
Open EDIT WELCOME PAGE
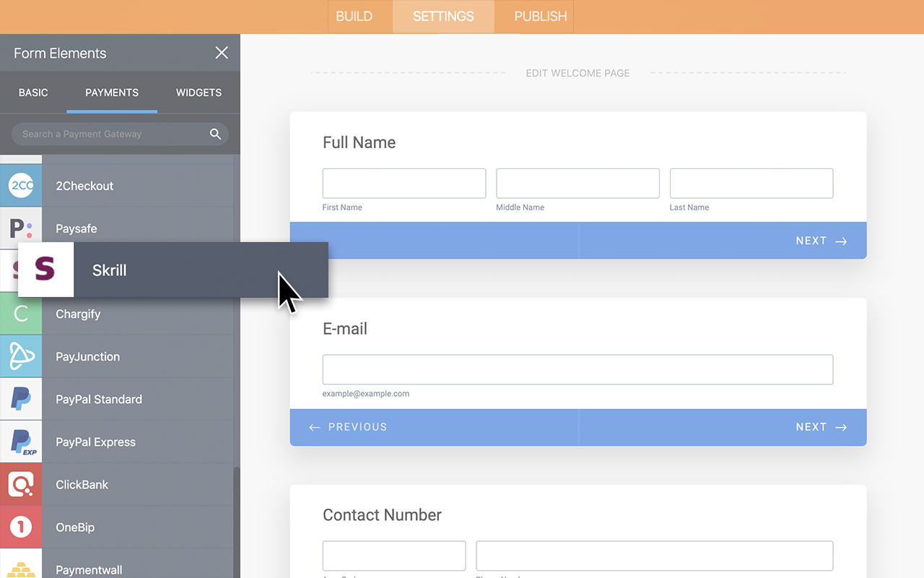click(x=577, y=72)
